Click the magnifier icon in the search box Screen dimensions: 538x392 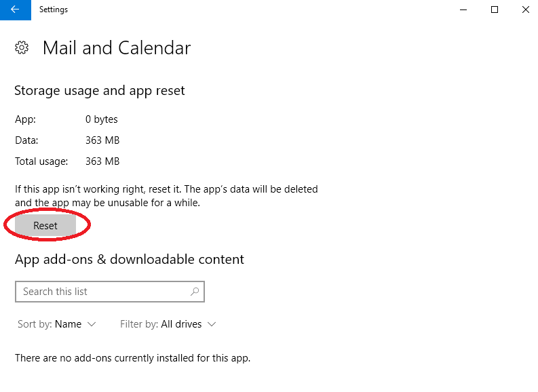pos(195,292)
